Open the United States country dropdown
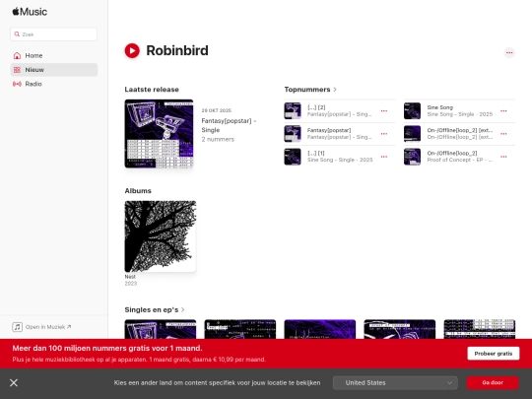The width and height of the screenshot is (532, 399). [x=395, y=382]
